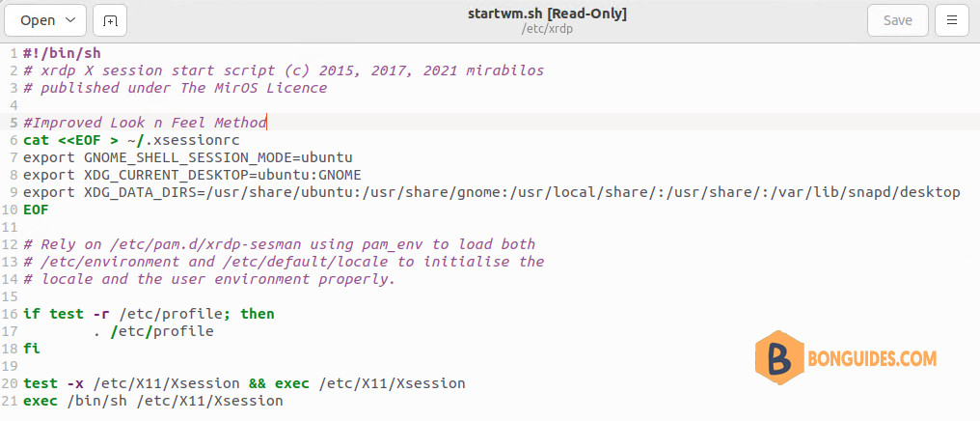
Task: Click the 'exec /bin/sh /etc/X11/Xsession' line
Action: click(153, 401)
